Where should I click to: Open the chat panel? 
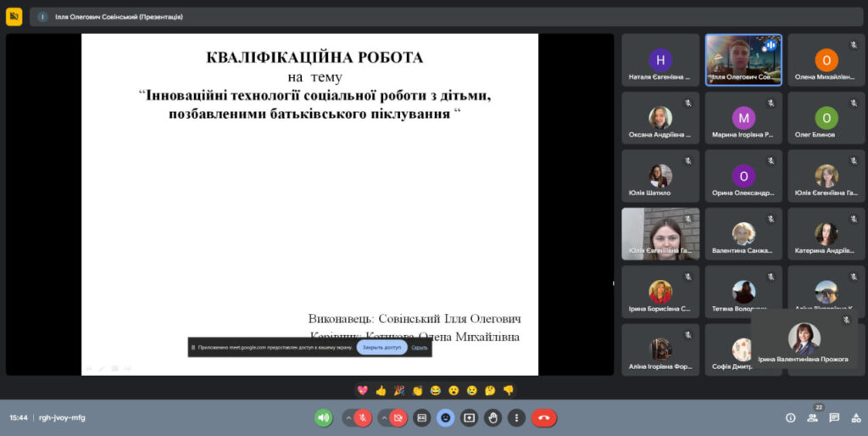click(834, 417)
